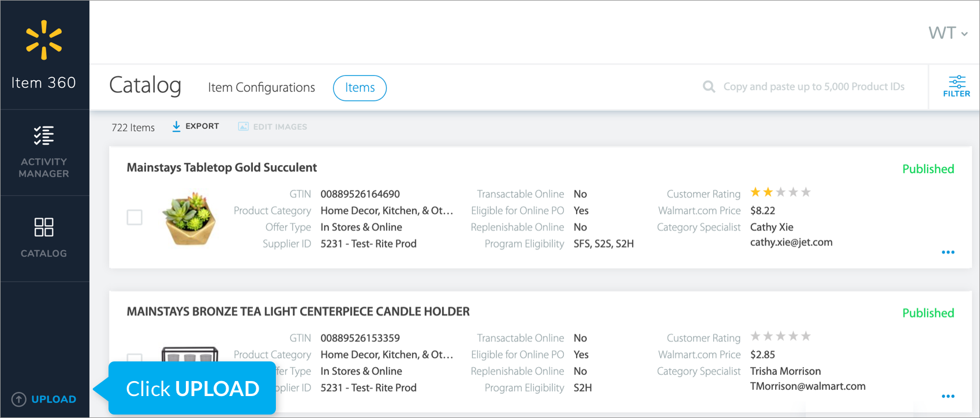Open Mainstays Tabletop Gold Succulent title
The width and height of the screenshot is (980, 418).
coord(222,167)
